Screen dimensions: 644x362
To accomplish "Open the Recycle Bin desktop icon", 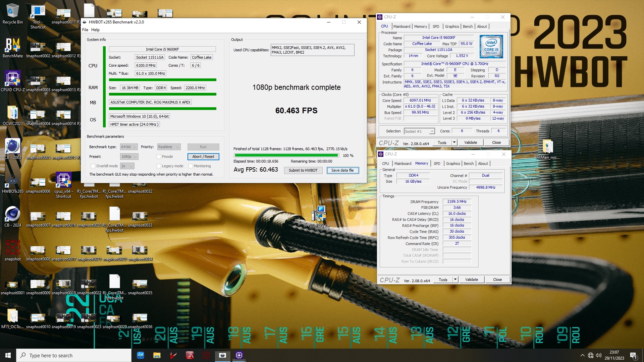I will pyautogui.click(x=13, y=14).
